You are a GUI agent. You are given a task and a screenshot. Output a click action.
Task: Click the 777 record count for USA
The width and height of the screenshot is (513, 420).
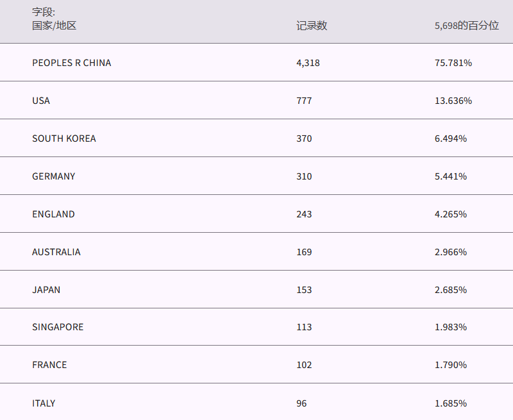point(304,101)
